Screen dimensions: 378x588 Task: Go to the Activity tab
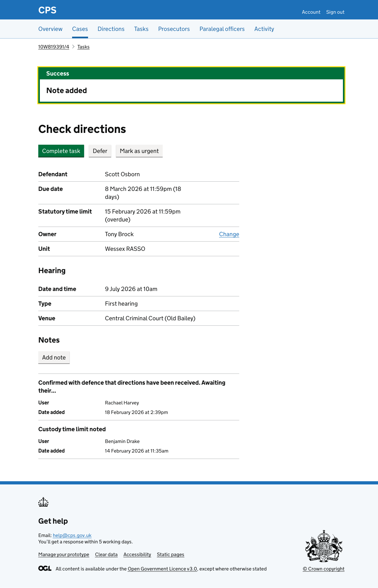264,29
